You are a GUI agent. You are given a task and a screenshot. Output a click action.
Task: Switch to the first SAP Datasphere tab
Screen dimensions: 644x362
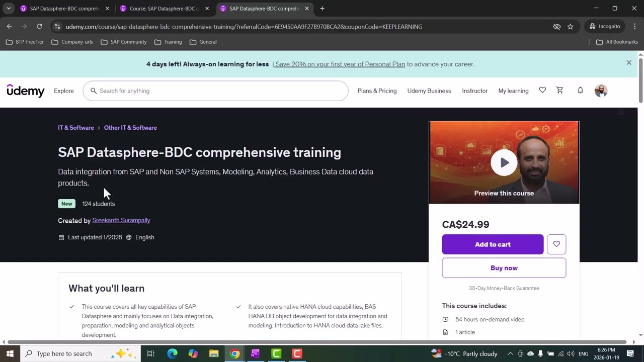pyautogui.click(x=64, y=9)
